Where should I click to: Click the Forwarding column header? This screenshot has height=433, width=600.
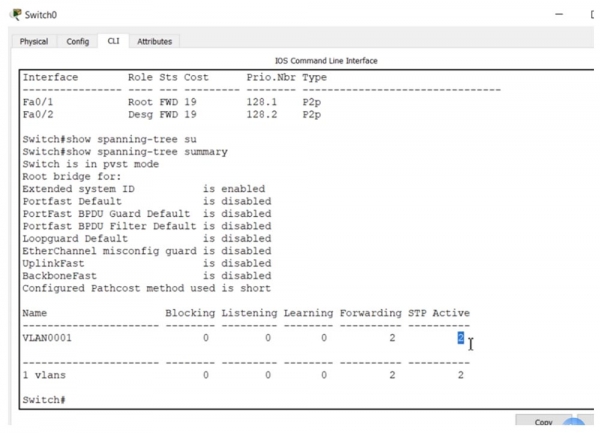[x=370, y=313]
